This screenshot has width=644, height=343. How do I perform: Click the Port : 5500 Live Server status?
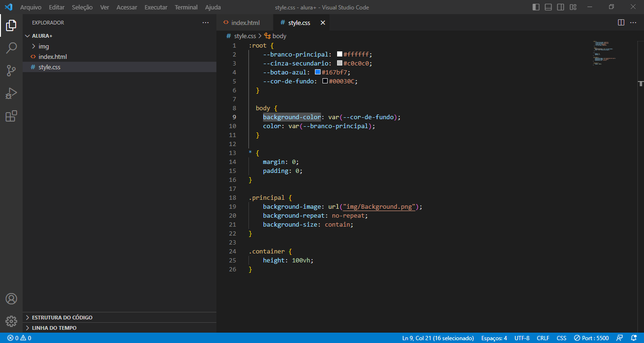[591, 338]
